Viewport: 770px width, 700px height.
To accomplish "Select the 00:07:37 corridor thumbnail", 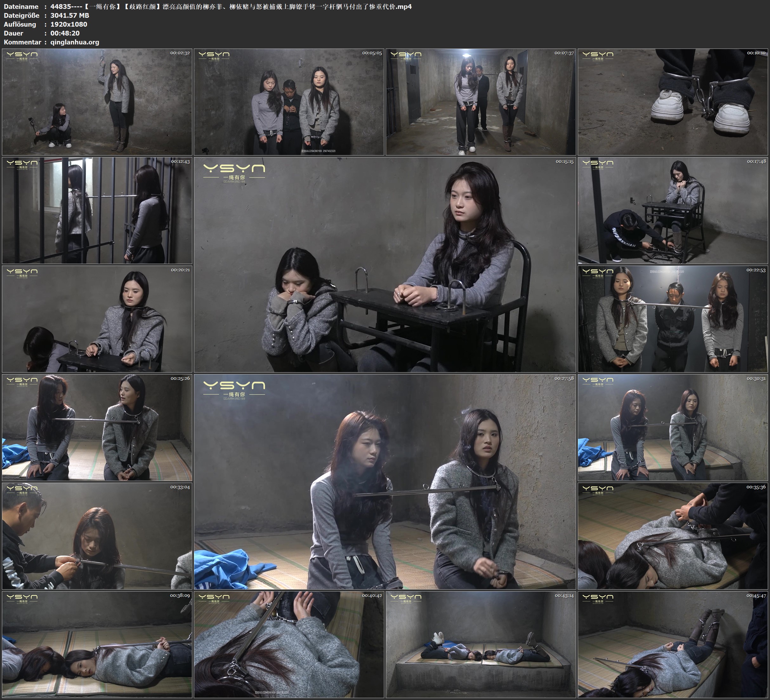I will click(x=480, y=102).
